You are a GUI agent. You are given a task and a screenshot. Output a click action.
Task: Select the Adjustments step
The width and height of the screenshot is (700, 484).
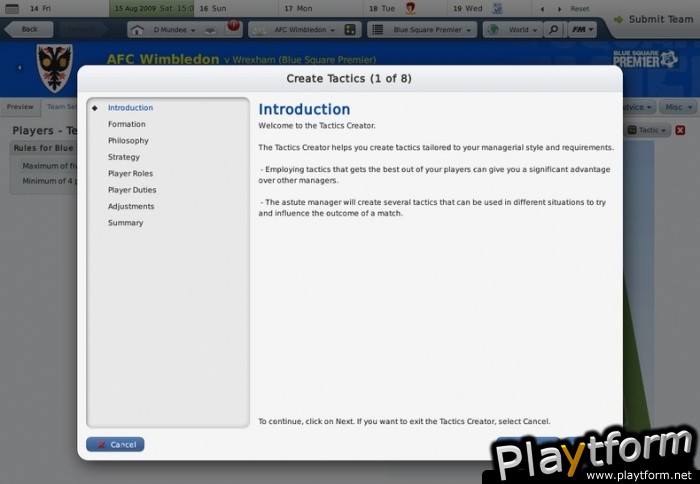pyautogui.click(x=131, y=206)
